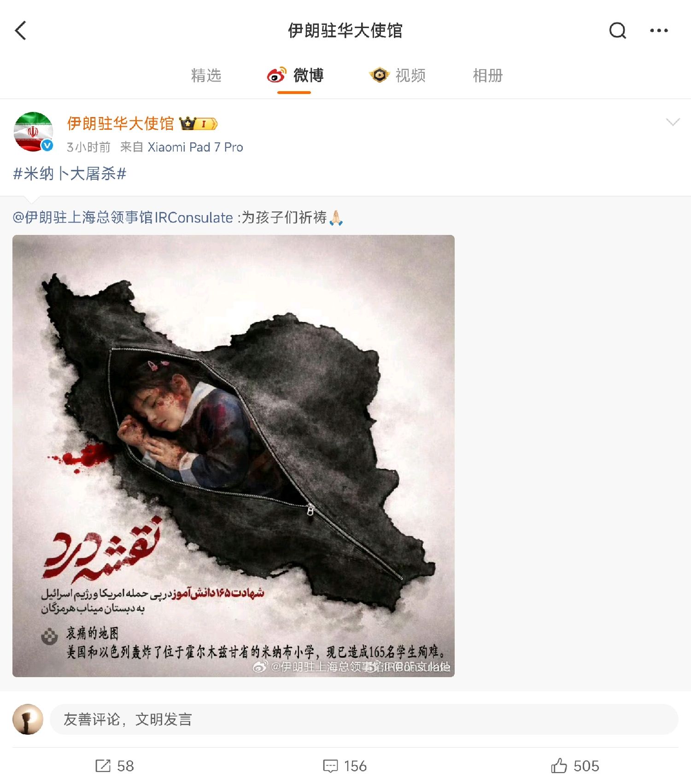
Task: Focus the 友善评论 comment field
Action: click(x=364, y=719)
